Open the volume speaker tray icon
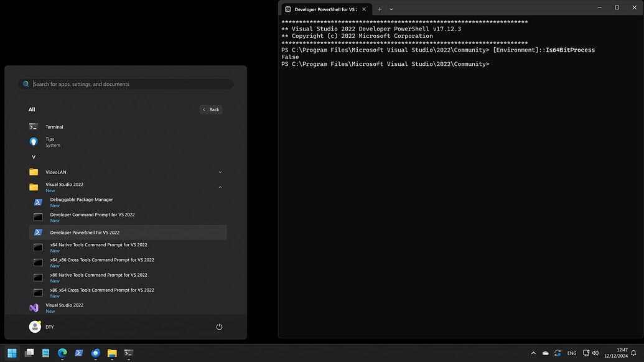This screenshot has width=644, height=362. [x=595, y=353]
